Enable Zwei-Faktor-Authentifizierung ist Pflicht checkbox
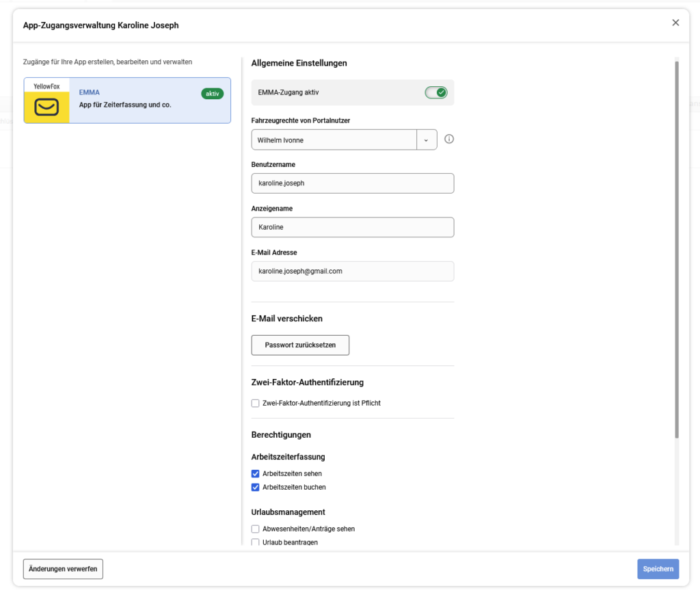The height and width of the screenshot is (595, 700). pyautogui.click(x=256, y=404)
